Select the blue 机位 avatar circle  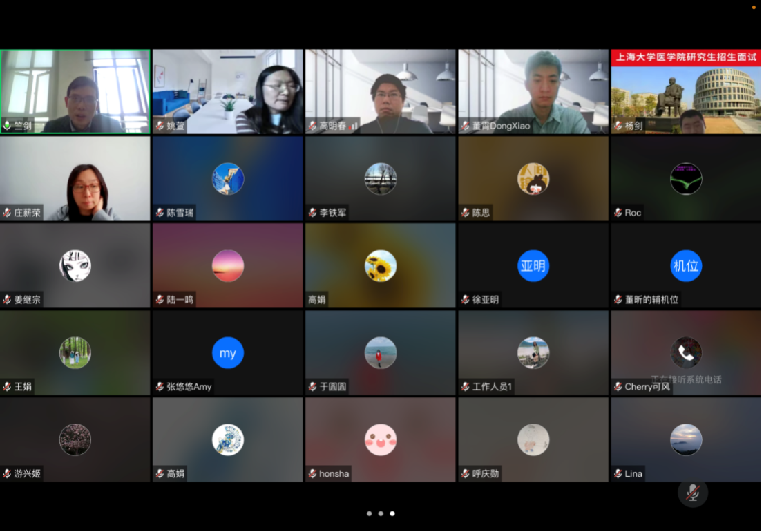pyautogui.click(x=686, y=266)
